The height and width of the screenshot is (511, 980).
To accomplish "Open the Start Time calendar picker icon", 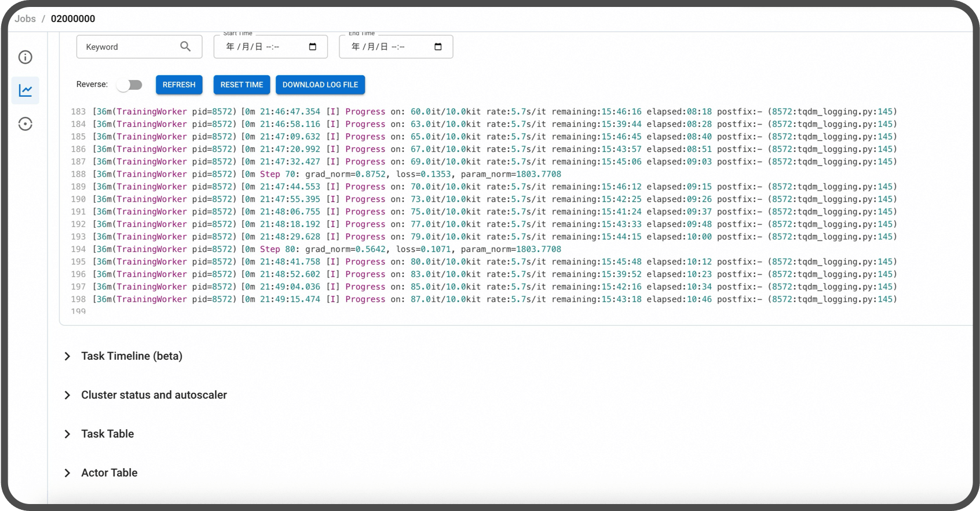I will tap(313, 47).
